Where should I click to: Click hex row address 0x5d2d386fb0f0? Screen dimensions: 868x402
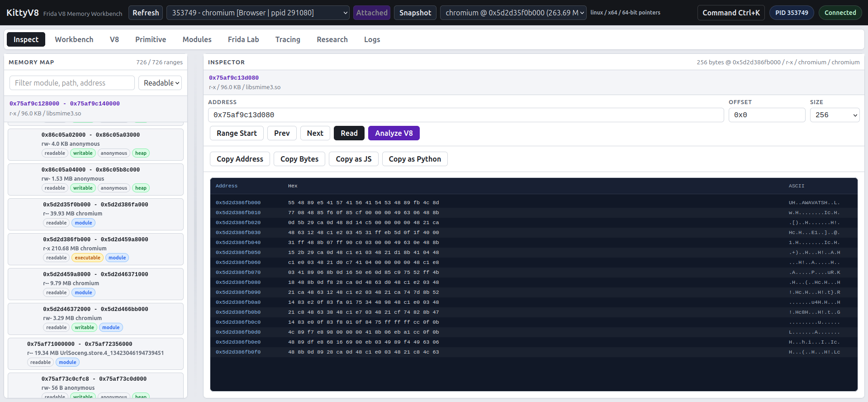tap(238, 352)
